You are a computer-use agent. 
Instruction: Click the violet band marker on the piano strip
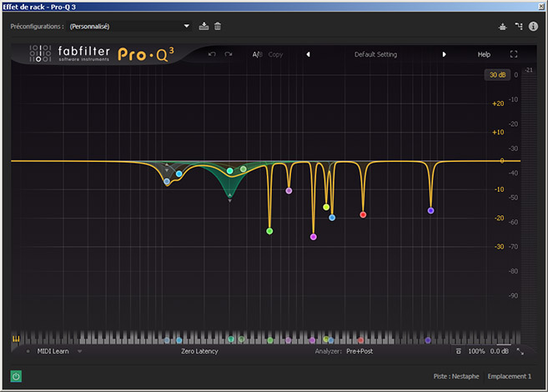[428, 340]
